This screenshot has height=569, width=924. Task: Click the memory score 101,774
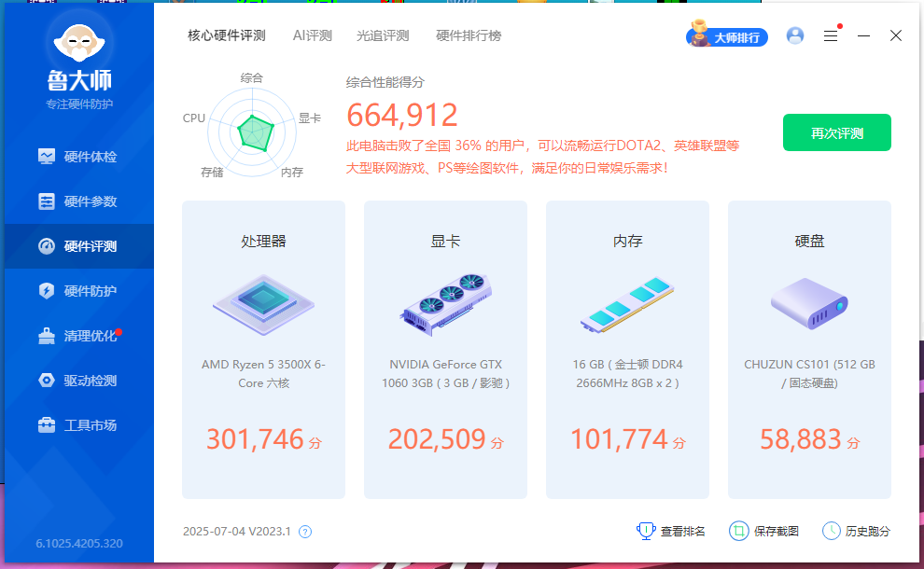tap(619, 438)
